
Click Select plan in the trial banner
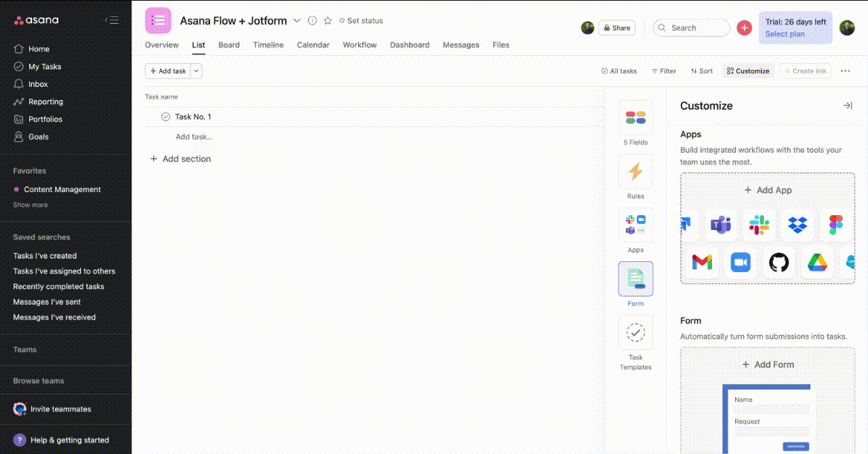[785, 34]
